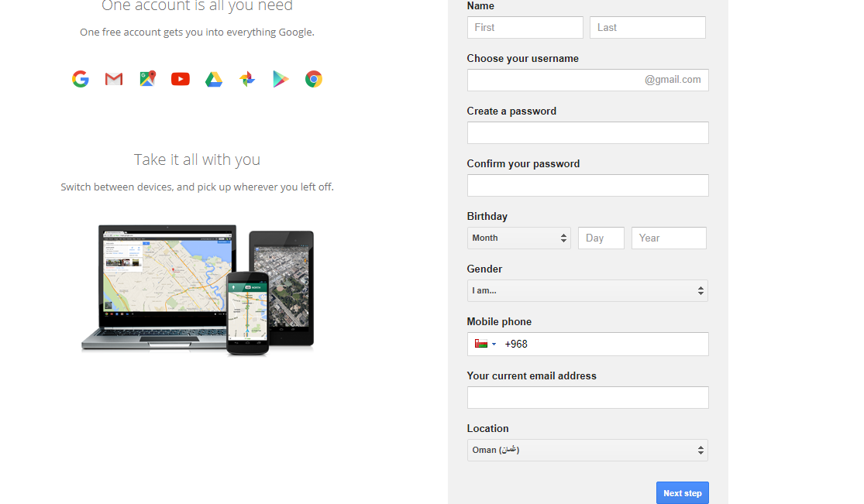Click the 'Birthday' label
Screen dimensions: 864x504
click(487, 217)
